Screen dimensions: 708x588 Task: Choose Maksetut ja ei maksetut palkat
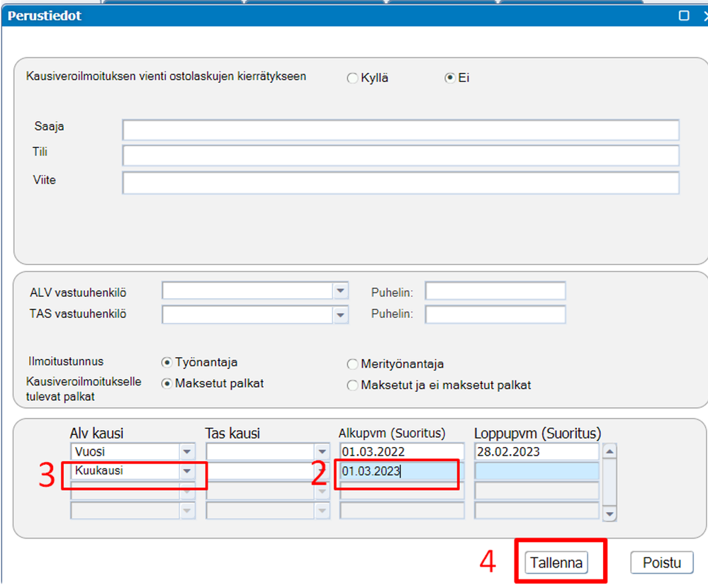(x=352, y=385)
